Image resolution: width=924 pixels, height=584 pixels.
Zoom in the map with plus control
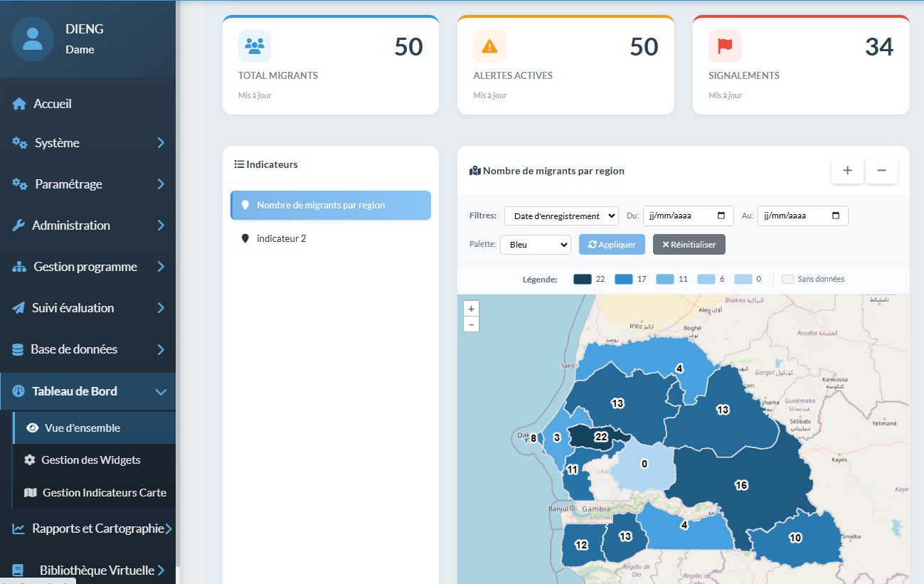click(x=471, y=309)
